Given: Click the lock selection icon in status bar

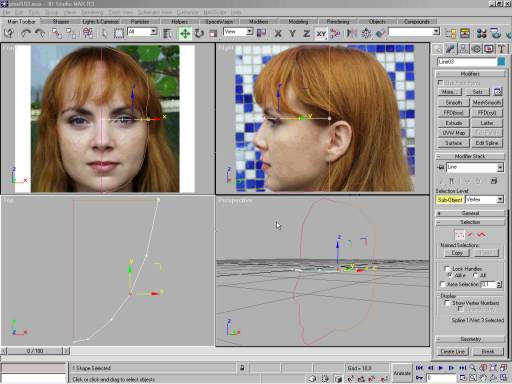Looking at the screenshot, I should tap(242, 368).
